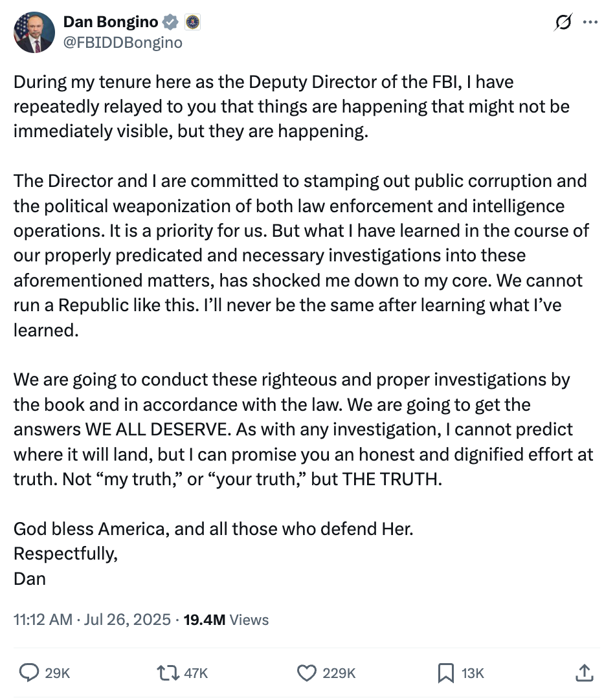This screenshot has width=615, height=700.
Task: Click the "God bless America" closing line
Action: pyautogui.click(x=213, y=529)
